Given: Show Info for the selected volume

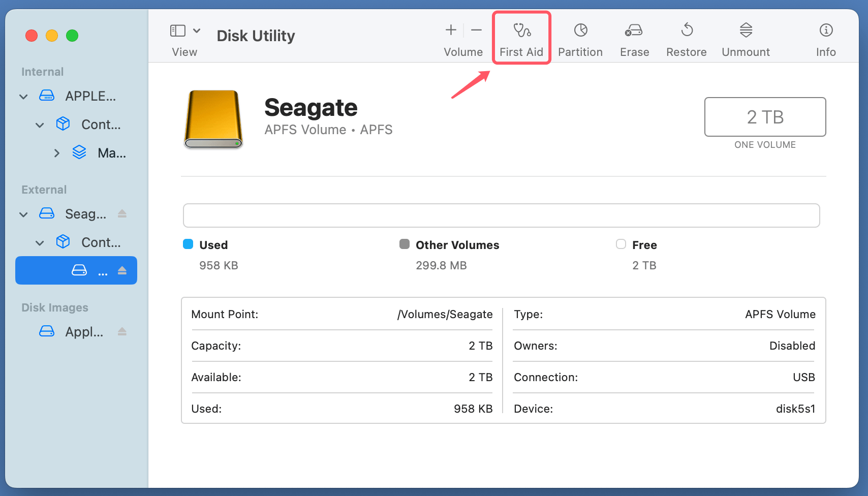Looking at the screenshot, I should pyautogui.click(x=825, y=38).
